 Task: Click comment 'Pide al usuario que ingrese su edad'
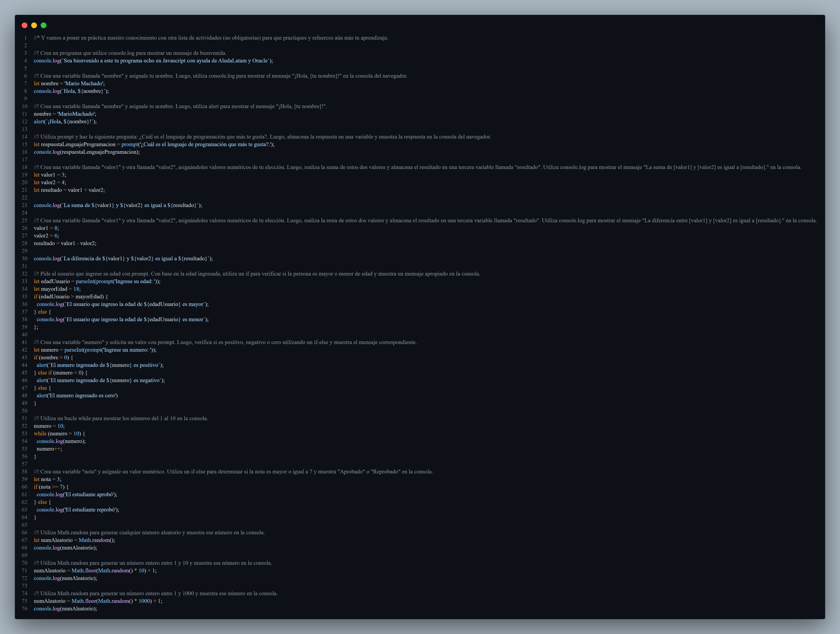pos(257,274)
